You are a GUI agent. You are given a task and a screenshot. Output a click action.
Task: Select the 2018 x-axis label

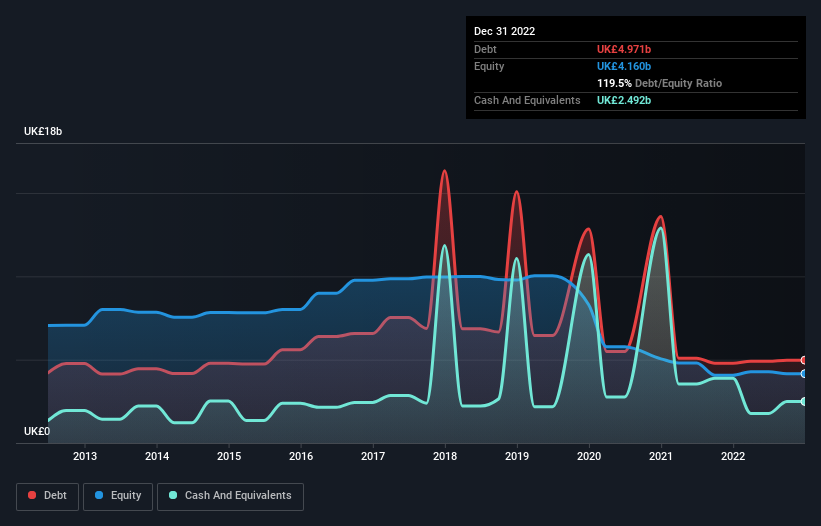click(x=445, y=456)
